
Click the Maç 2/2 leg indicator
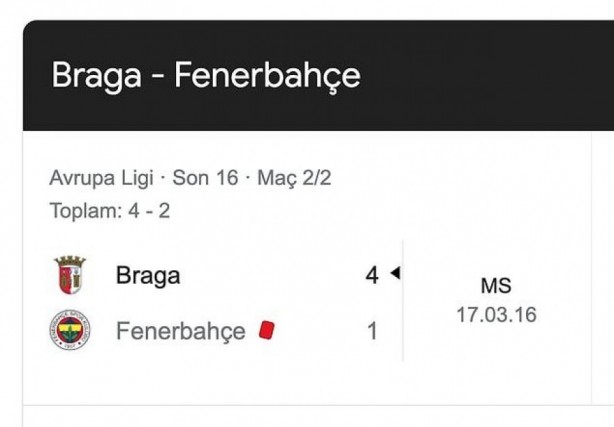click(x=294, y=178)
